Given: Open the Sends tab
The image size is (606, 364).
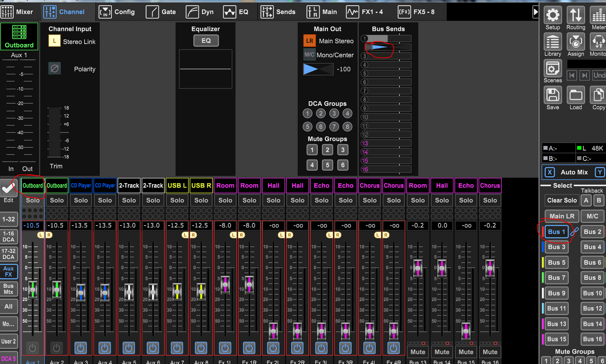Looking at the screenshot, I should (278, 12).
